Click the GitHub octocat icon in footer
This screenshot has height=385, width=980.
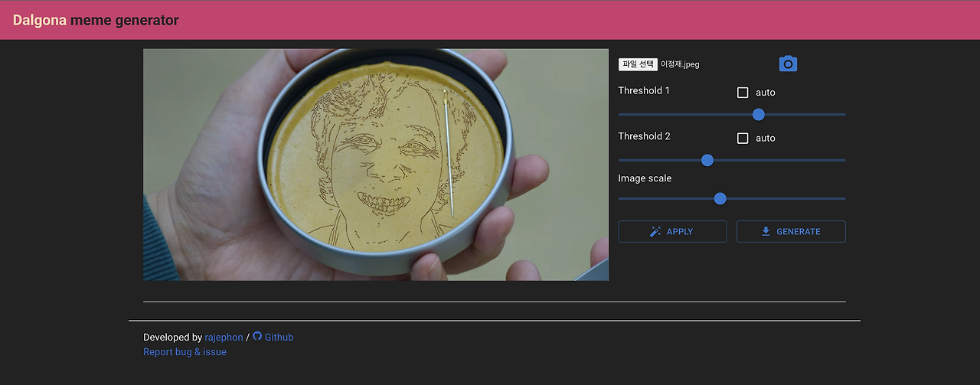257,336
